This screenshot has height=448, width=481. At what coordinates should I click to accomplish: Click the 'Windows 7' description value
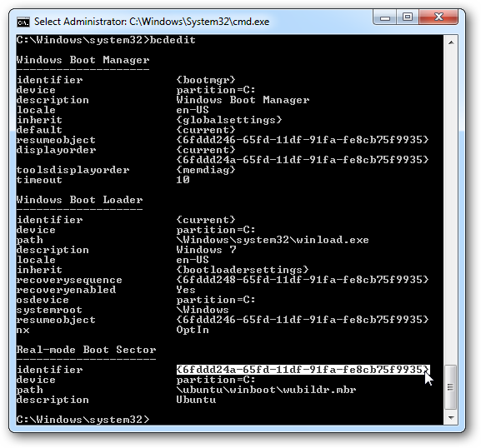pyautogui.click(x=206, y=250)
